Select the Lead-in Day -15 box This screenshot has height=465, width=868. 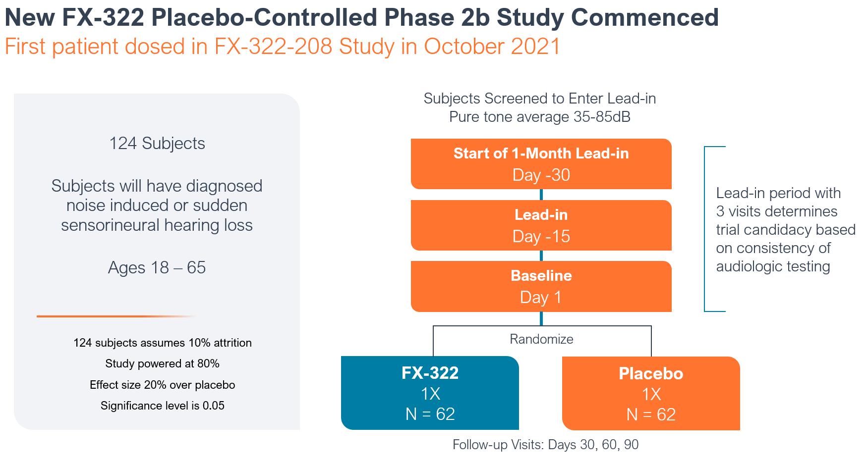click(541, 225)
